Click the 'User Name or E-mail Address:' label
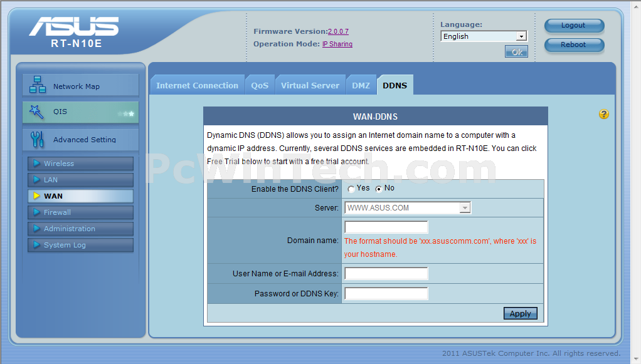The image size is (641, 364). coord(286,274)
